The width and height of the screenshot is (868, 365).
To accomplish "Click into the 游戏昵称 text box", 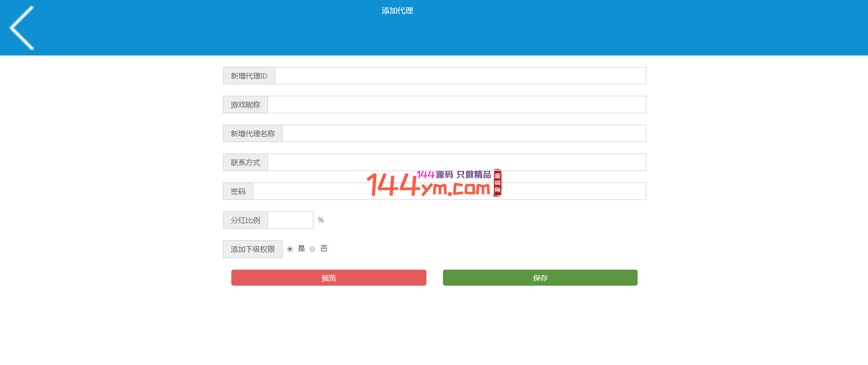I will coord(456,105).
